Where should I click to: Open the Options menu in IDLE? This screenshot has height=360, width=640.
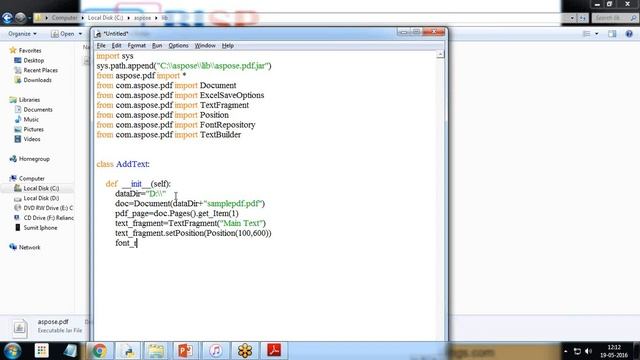point(178,46)
